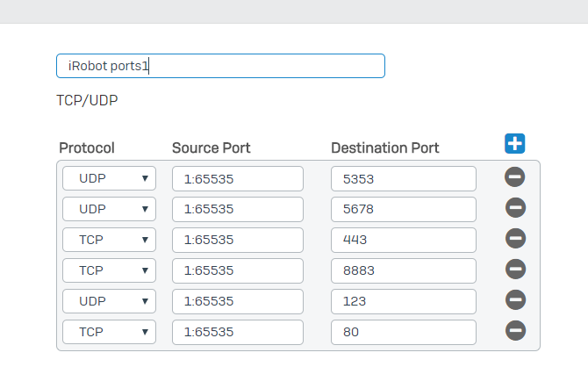Image resolution: width=588 pixels, height=367 pixels.
Task: Click the blue plus icon to add row
Action: click(x=514, y=144)
